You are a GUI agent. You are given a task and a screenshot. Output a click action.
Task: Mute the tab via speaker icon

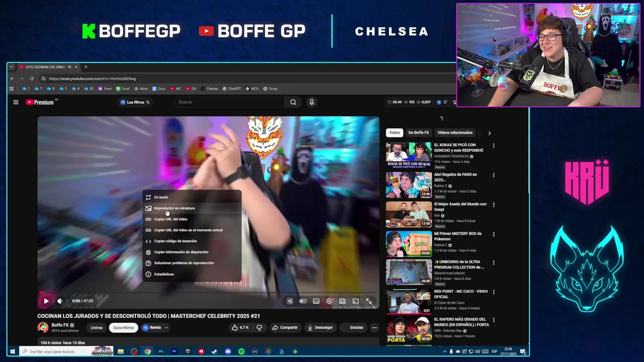pyautogui.click(x=69, y=67)
